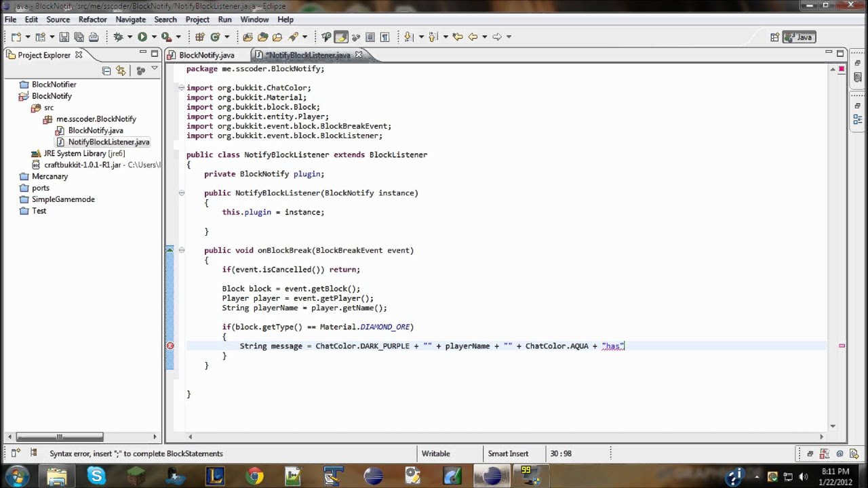868x488 pixels.
Task: Open the Open Perspective icon
Action: 774,37
